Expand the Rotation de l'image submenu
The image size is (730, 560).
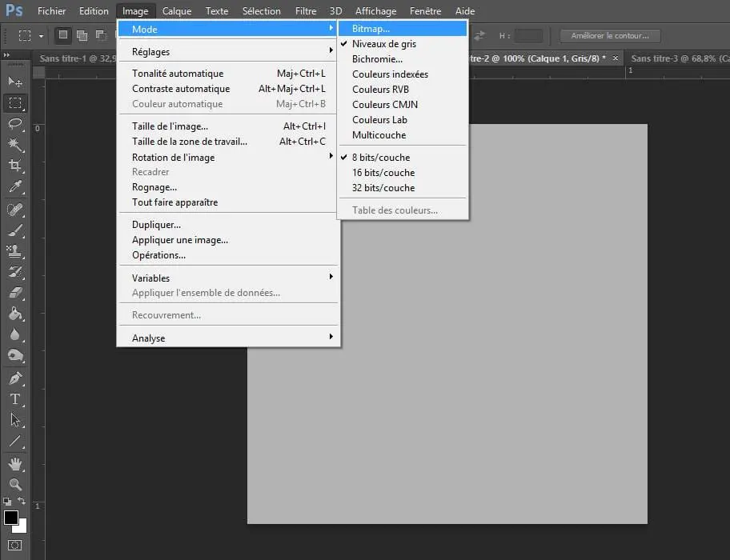(227, 158)
